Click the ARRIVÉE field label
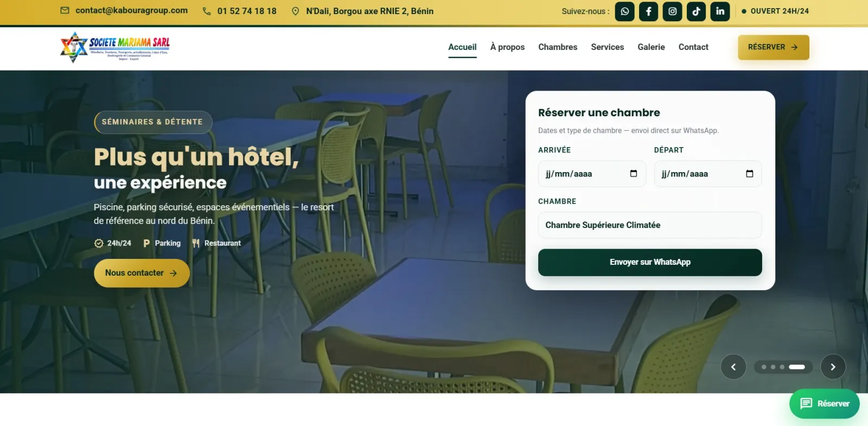This screenshot has width=868, height=426. click(x=554, y=150)
